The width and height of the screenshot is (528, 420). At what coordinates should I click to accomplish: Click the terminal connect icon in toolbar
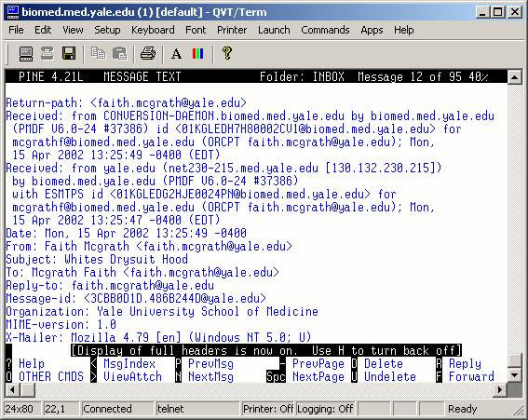(x=26, y=54)
